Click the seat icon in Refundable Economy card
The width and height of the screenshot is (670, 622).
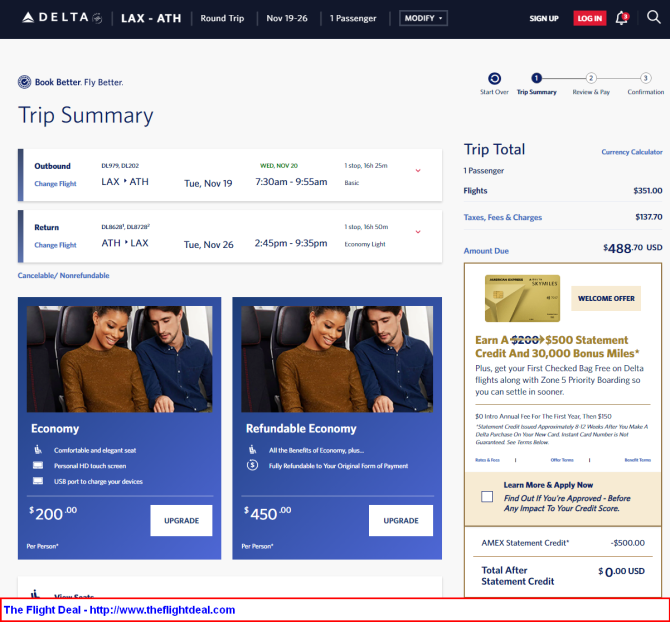tap(253, 449)
